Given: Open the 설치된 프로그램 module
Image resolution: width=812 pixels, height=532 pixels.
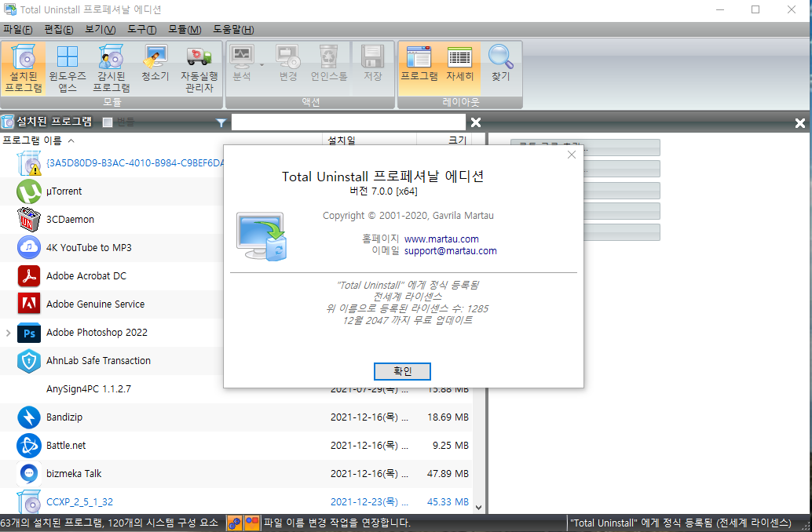Looking at the screenshot, I should (24, 68).
